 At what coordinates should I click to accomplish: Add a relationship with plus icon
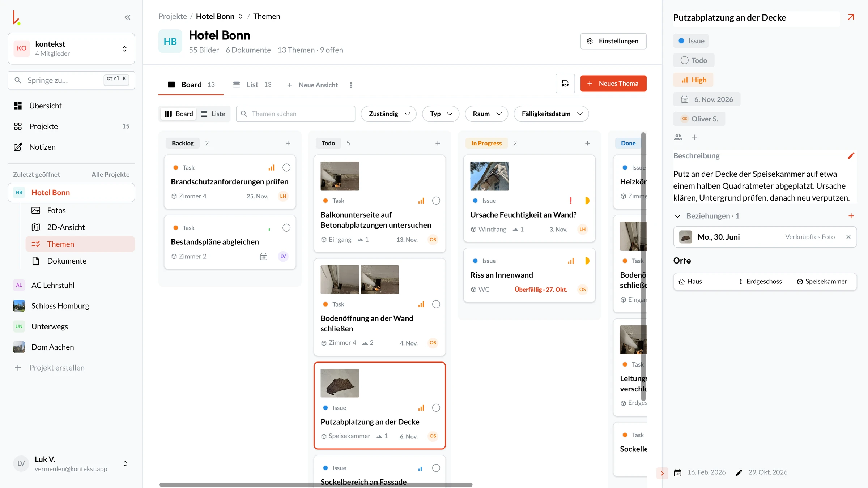[x=851, y=216]
